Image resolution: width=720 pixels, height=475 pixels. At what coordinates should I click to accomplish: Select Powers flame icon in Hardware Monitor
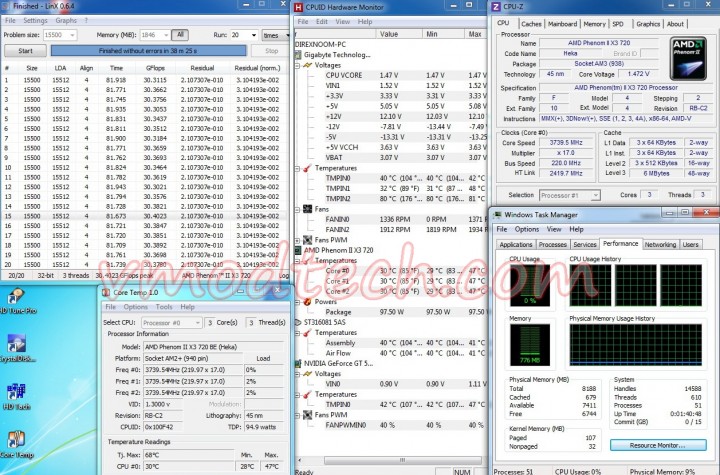click(307, 302)
